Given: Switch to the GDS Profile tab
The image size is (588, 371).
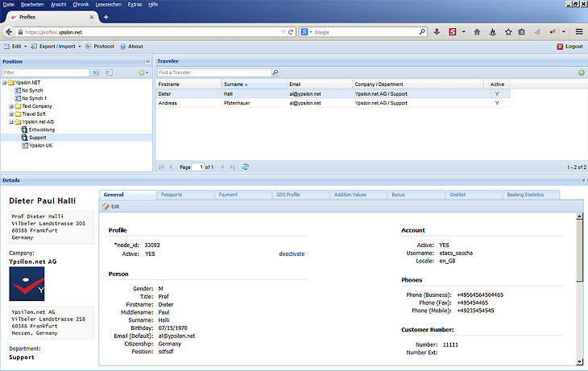Looking at the screenshot, I should [x=300, y=195].
